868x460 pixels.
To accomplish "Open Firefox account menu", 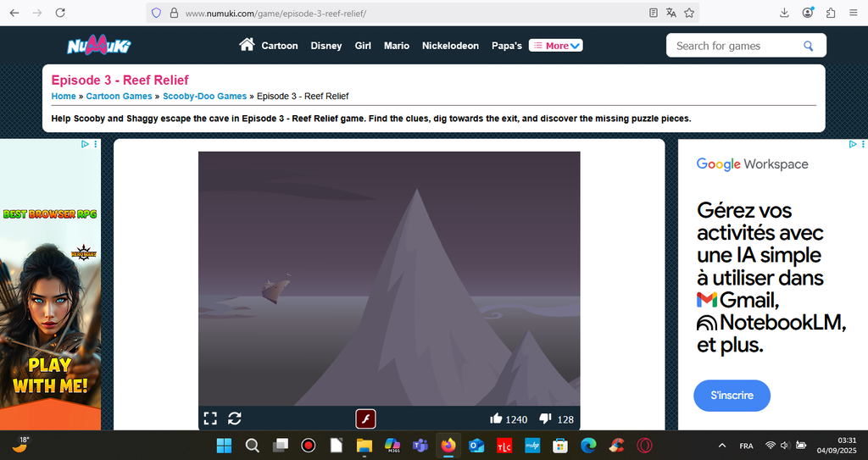I will coord(808,13).
